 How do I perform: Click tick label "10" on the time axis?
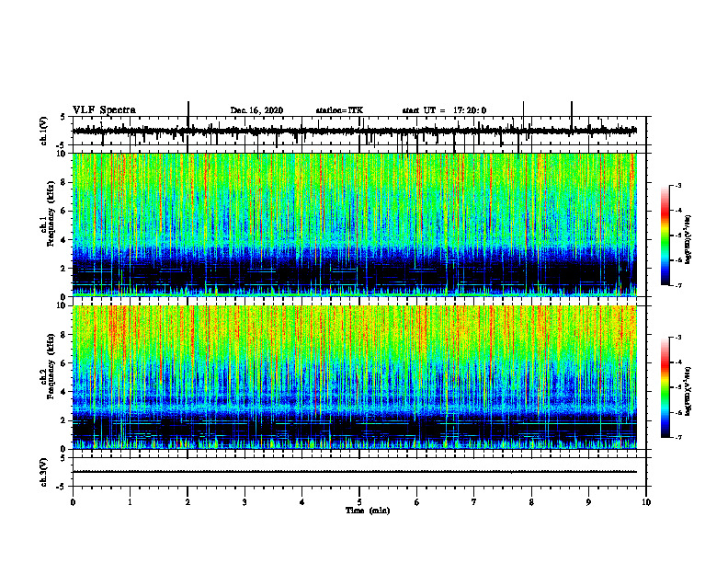coord(646,502)
